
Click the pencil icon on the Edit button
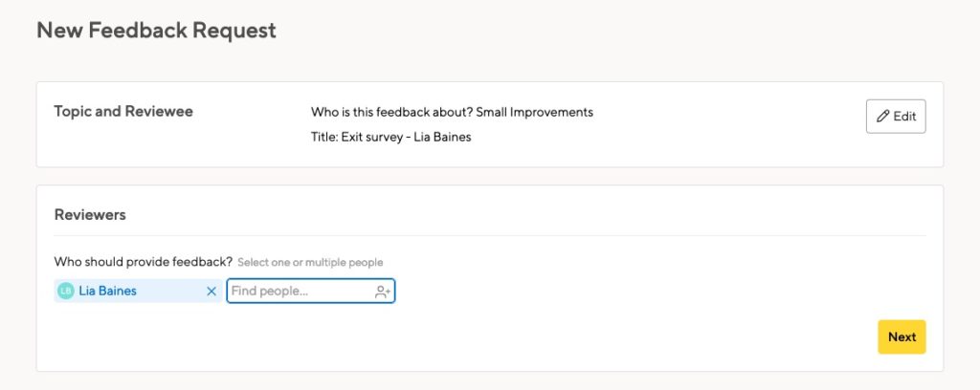pos(883,117)
